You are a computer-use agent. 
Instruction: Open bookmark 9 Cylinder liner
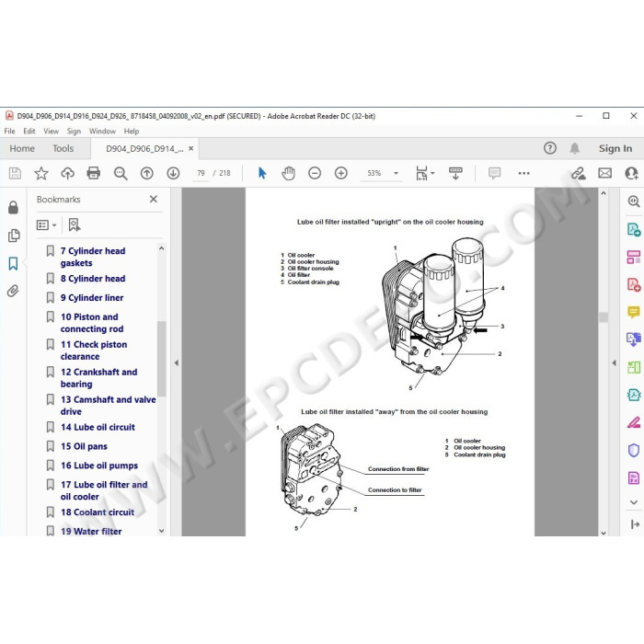[x=92, y=298]
